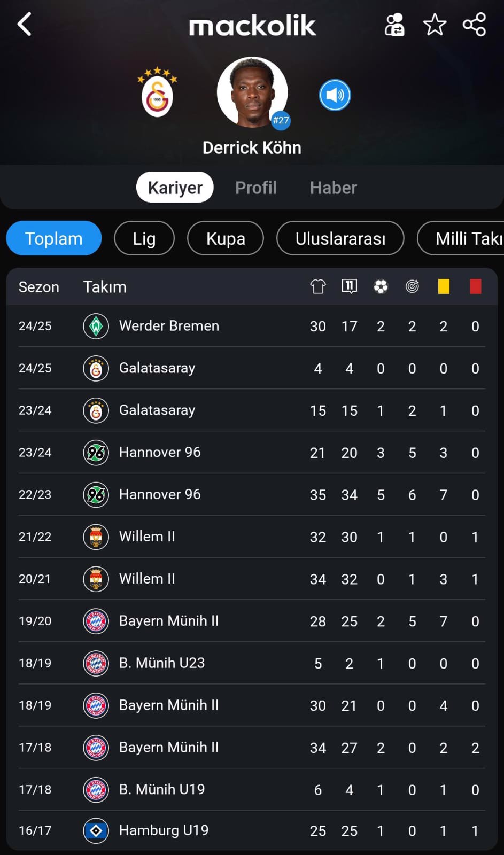
Task: Open the 22/23 Hannover 96 season row
Action: (x=252, y=495)
